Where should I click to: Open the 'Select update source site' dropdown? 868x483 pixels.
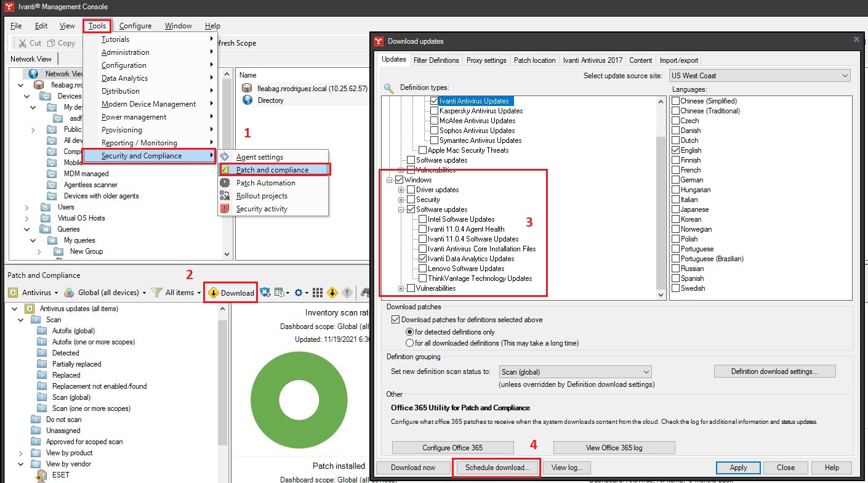tap(759, 74)
